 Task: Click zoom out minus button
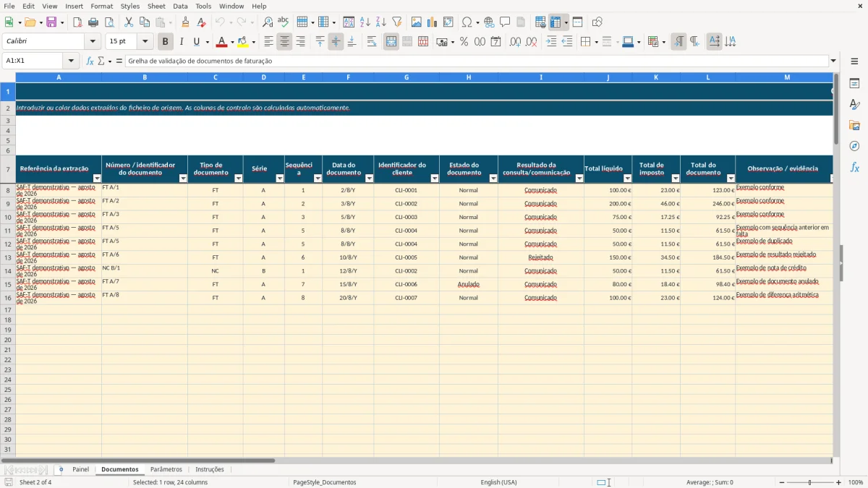(x=782, y=482)
